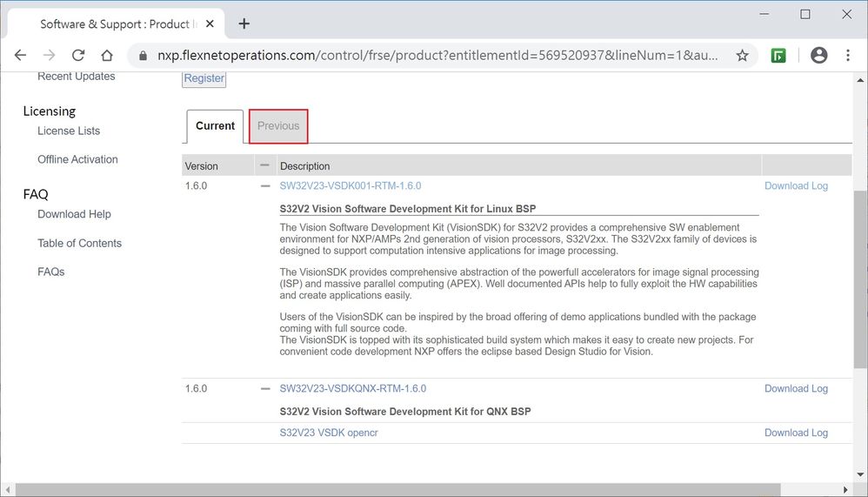Image resolution: width=868 pixels, height=497 pixels.
Task: Select the Current versions tab
Action: [215, 126]
